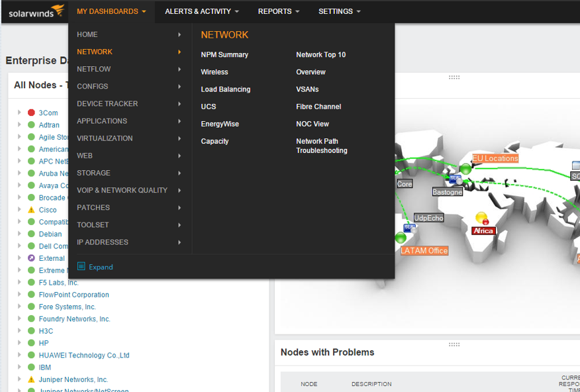The image size is (580, 392).
Task: Expand the Juniper Networks, Inc. group
Action: point(19,379)
